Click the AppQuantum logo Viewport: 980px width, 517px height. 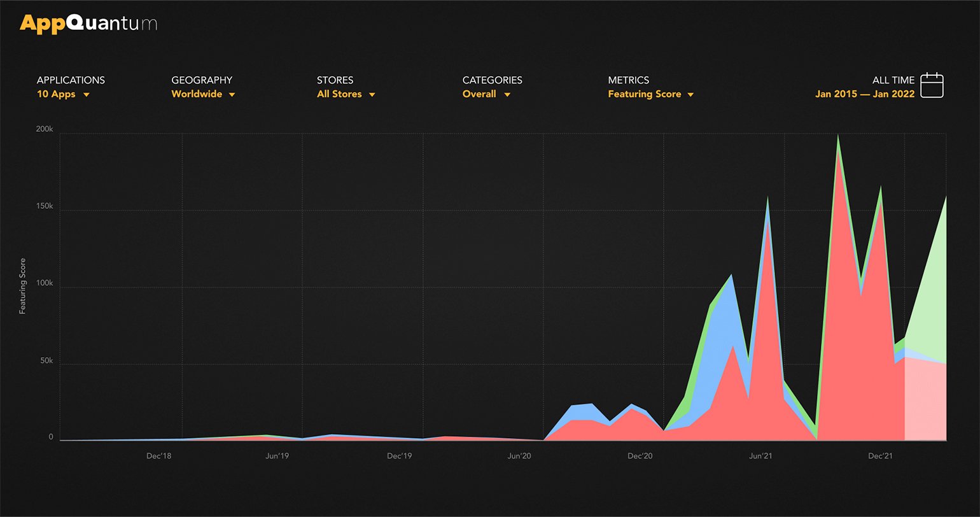pyautogui.click(x=88, y=24)
